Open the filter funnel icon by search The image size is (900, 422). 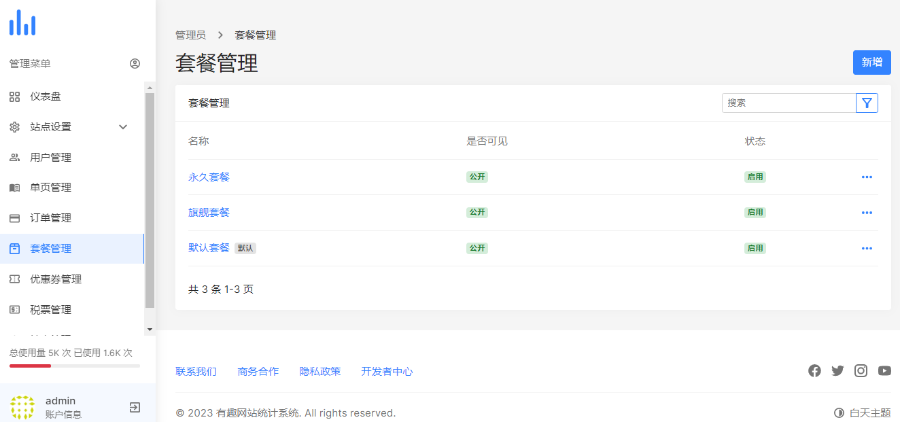tap(867, 103)
